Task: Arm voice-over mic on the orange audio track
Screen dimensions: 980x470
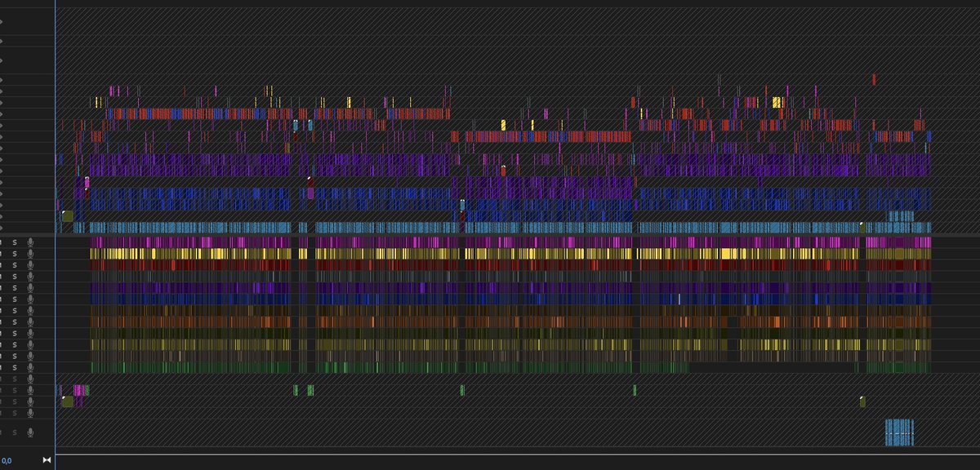Action: coord(30,321)
